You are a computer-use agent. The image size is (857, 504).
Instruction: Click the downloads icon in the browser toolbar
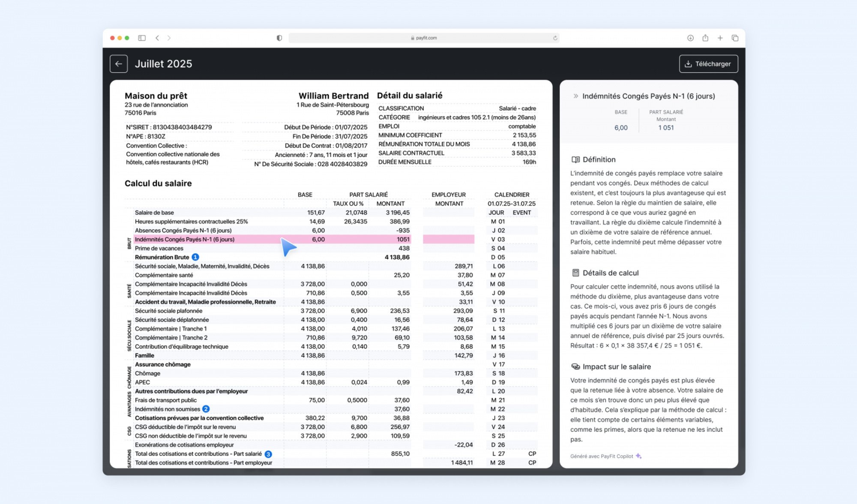[690, 38]
